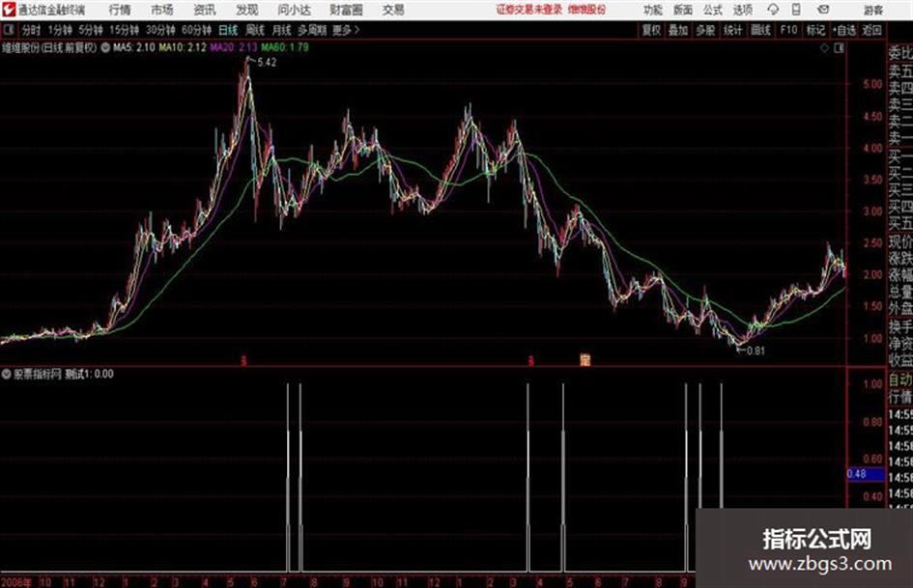Click the MA10: 2.12 indicator label
This screenshot has height=588, width=913.
click(x=183, y=47)
